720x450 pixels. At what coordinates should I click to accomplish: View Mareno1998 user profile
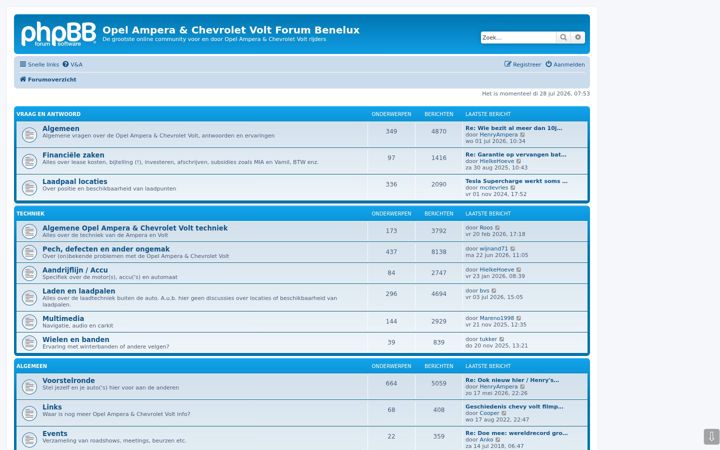pyautogui.click(x=497, y=319)
